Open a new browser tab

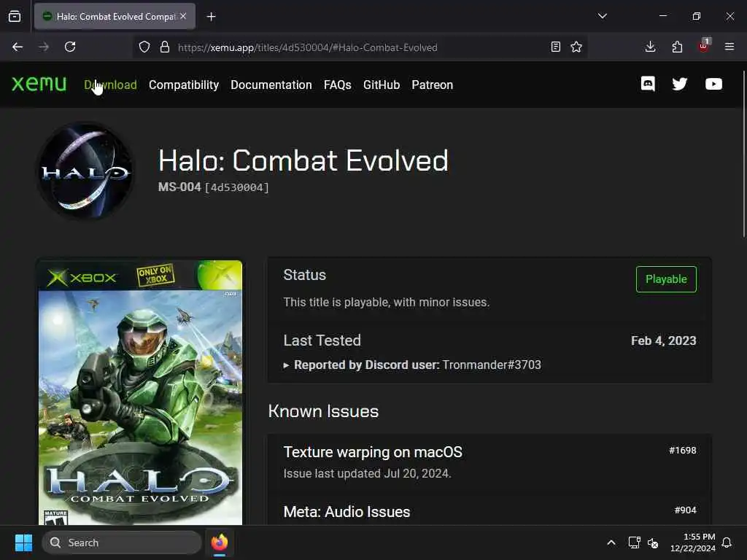[x=211, y=17]
